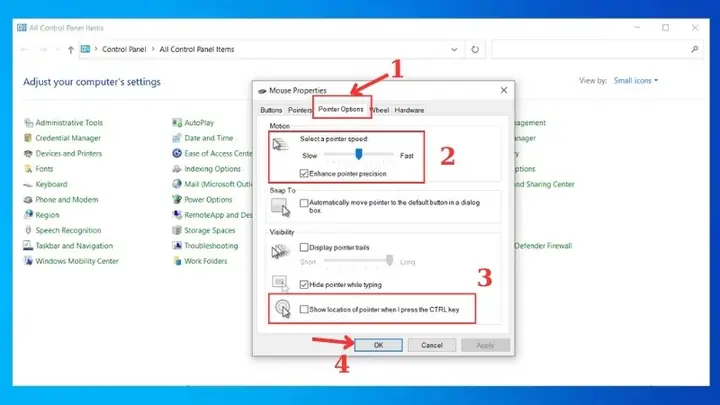720x405 pixels.
Task: Open the Date and Time icon
Action: pyautogui.click(x=177, y=138)
